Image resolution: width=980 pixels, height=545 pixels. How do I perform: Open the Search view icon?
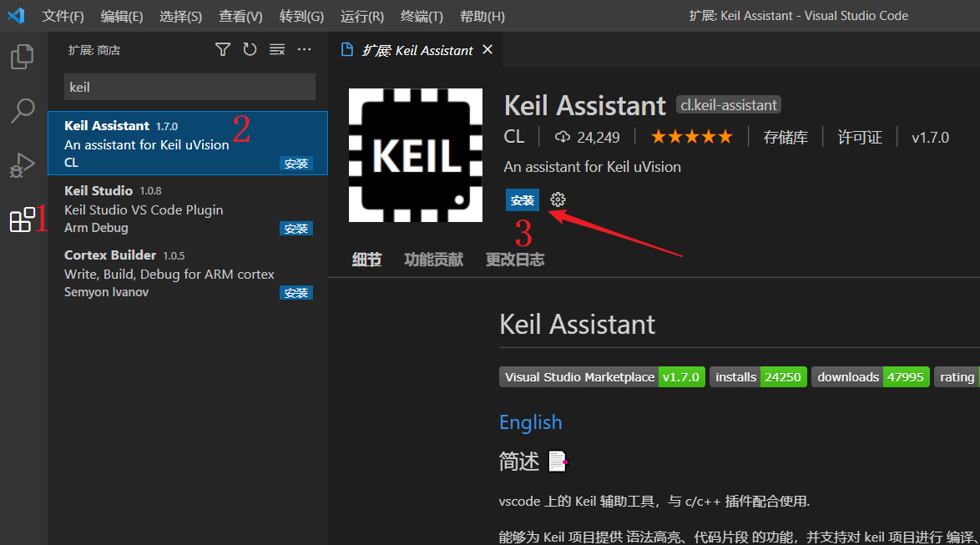coord(23,111)
